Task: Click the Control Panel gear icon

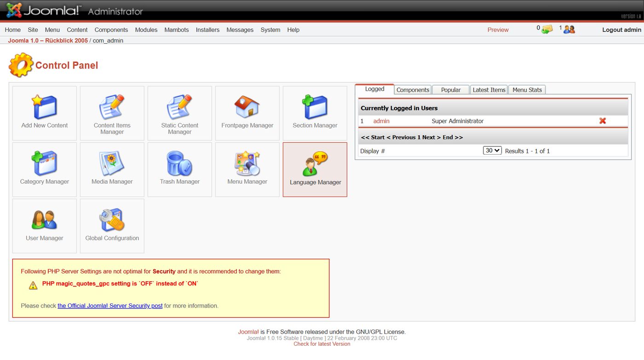Action: coord(21,65)
